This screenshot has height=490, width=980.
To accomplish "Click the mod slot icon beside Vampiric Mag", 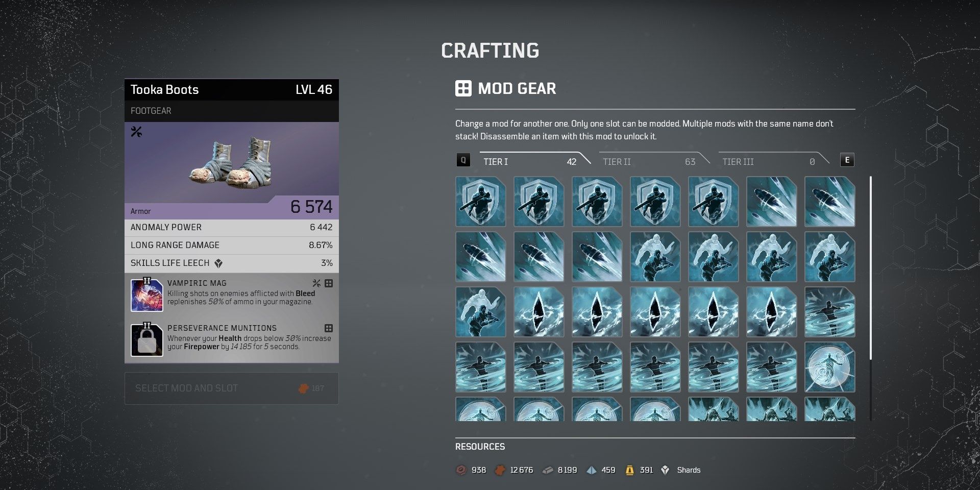I will [329, 283].
